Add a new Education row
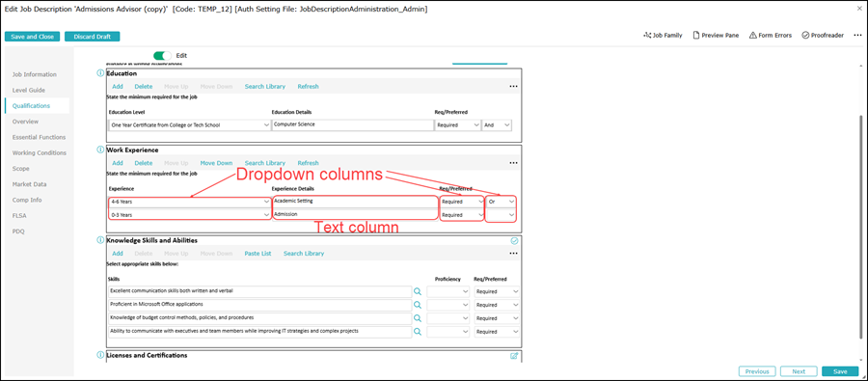 coord(118,87)
